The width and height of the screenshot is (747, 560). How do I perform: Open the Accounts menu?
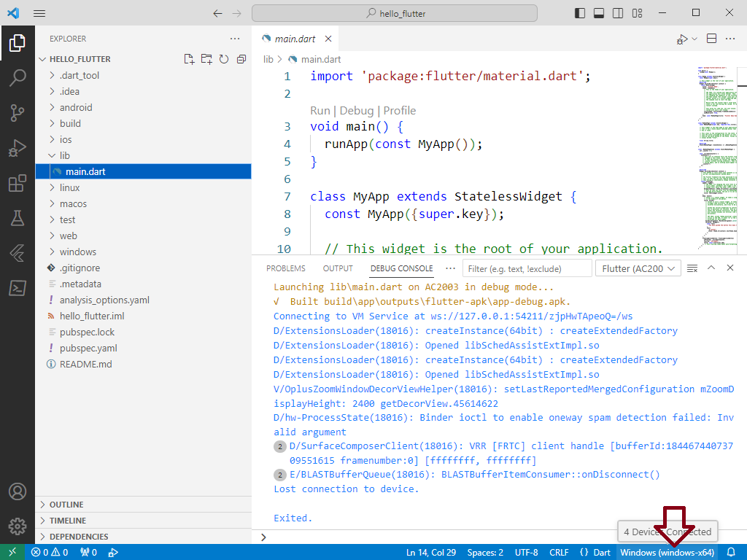coord(18,491)
